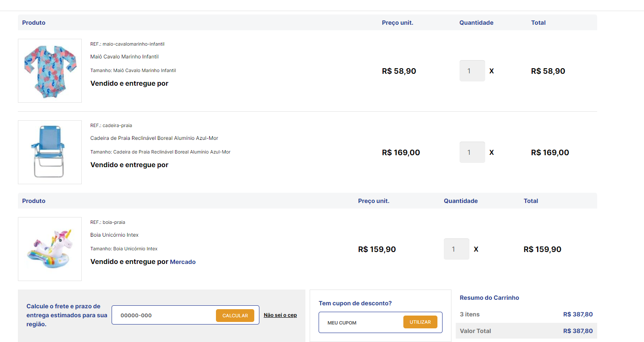The width and height of the screenshot is (644, 342).
Task: Open the Cadeira de Praia Reclinável title
Action: coord(154,138)
